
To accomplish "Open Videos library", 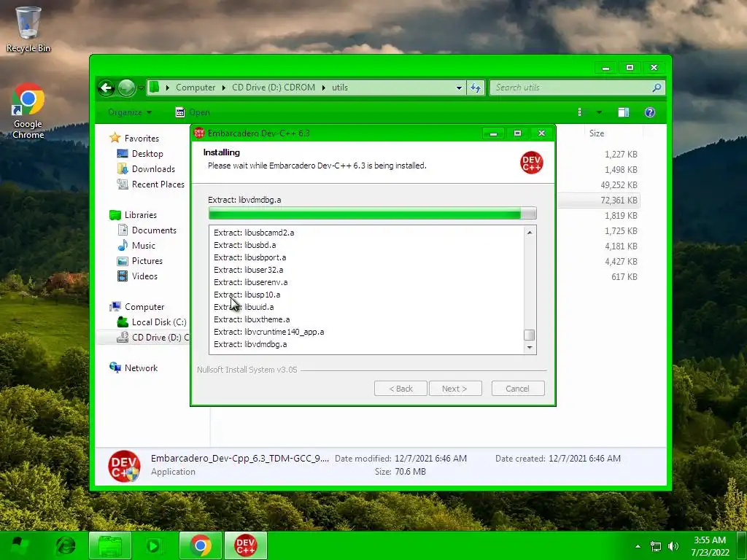I will [144, 276].
